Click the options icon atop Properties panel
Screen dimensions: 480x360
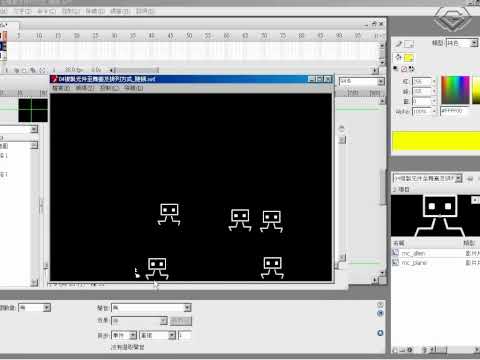tap(380, 305)
